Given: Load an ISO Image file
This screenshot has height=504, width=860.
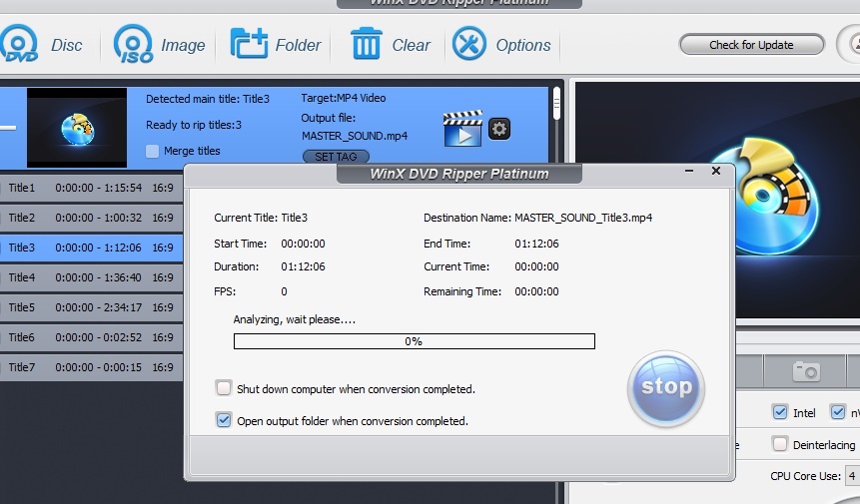Looking at the screenshot, I should coord(159,44).
